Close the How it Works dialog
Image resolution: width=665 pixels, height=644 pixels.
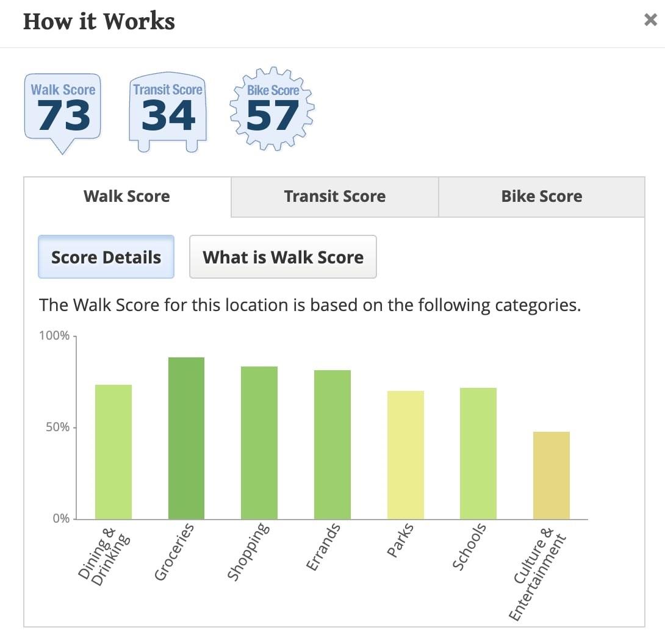[650, 20]
